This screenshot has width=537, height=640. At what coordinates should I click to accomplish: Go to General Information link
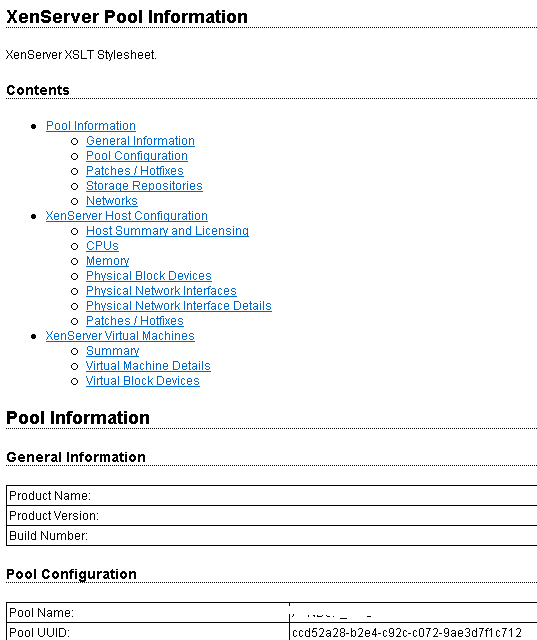[140, 141]
